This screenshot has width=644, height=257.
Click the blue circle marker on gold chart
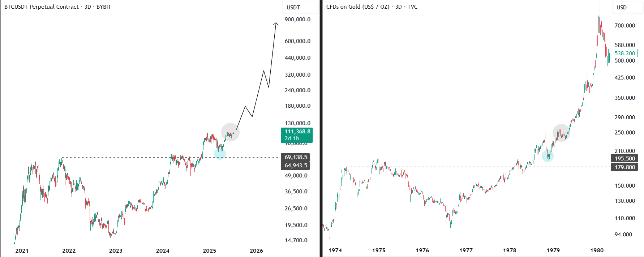point(548,156)
